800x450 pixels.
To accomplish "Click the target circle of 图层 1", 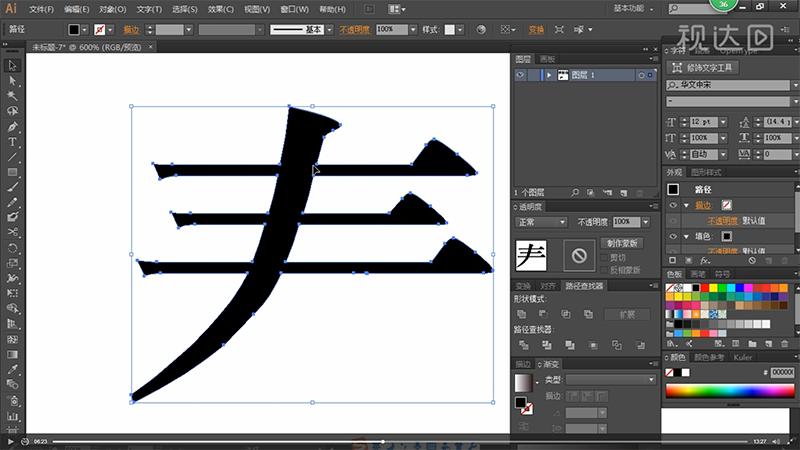I will pyautogui.click(x=641, y=75).
